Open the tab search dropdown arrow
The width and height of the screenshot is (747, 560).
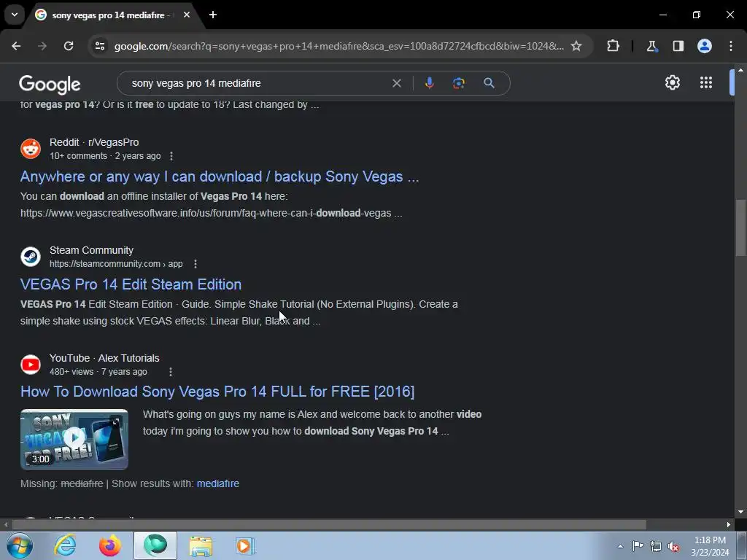15,15
